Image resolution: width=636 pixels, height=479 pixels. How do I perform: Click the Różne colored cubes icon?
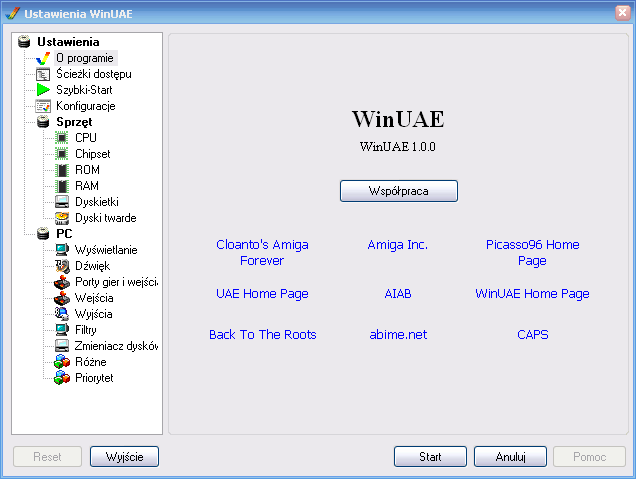(x=62, y=362)
